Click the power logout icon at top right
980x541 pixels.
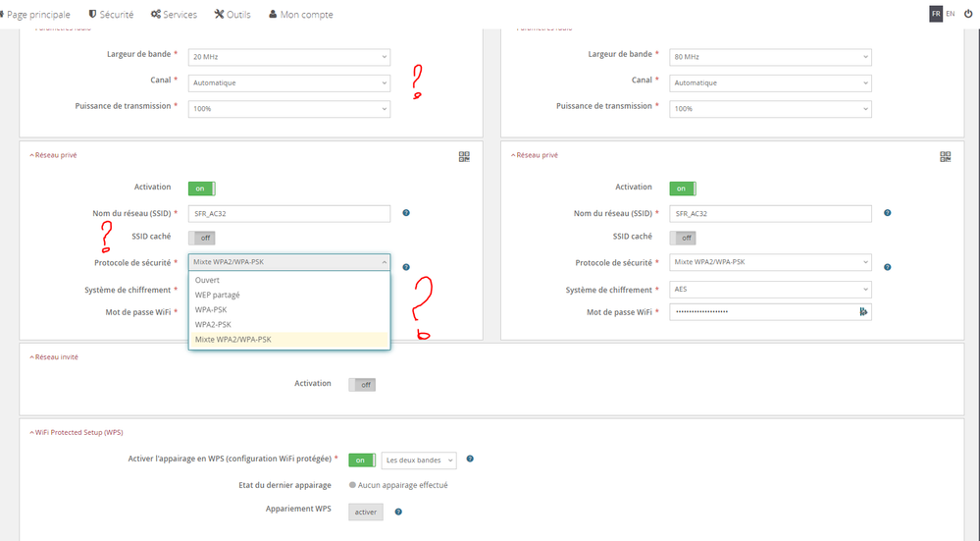point(968,14)
